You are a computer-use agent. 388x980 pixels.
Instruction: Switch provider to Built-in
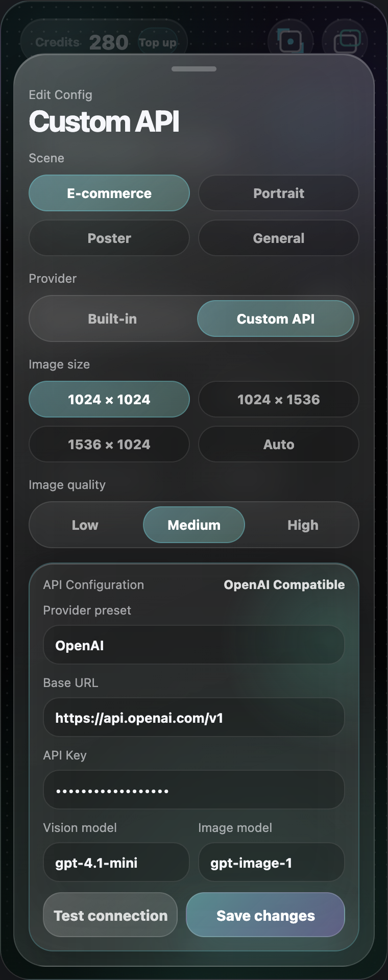pyautogui.click(x=112, y=318)
